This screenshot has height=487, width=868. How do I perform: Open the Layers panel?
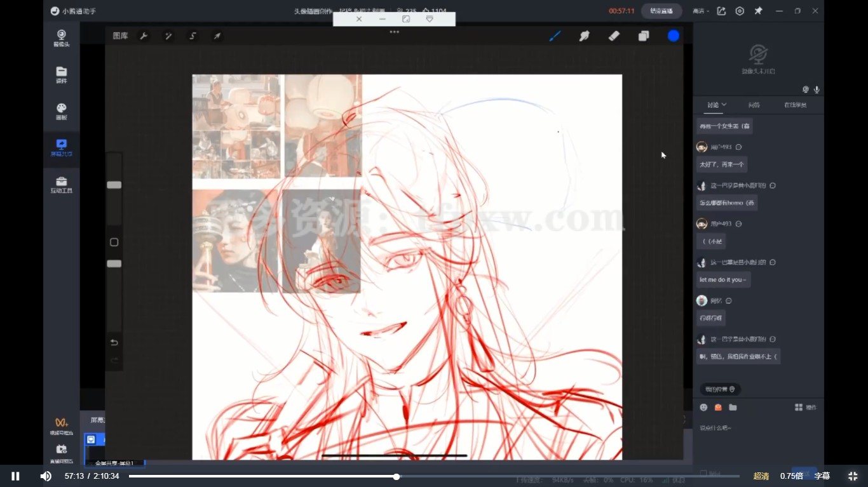[643, 36]
